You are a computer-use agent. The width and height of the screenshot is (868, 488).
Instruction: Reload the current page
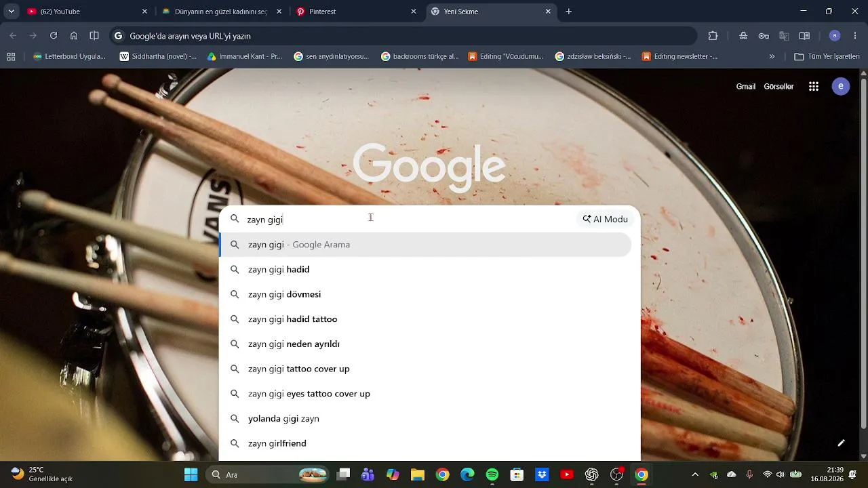54,36
